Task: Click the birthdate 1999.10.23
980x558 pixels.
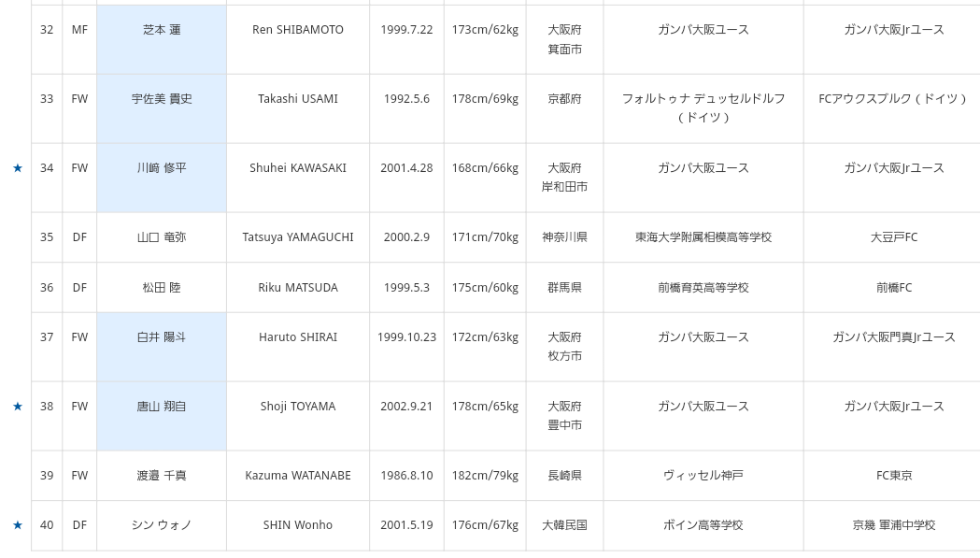Action: click(406, 337)
